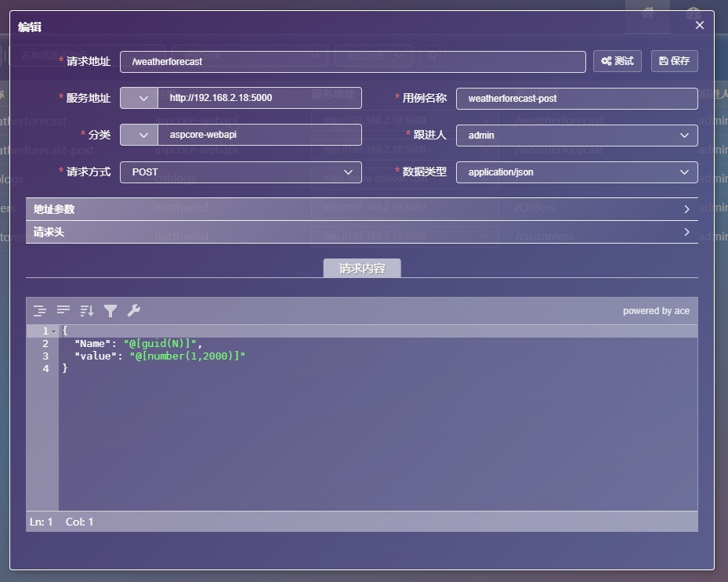
Task: Click the powered by ace link
Action: click(x=656, y=310)
